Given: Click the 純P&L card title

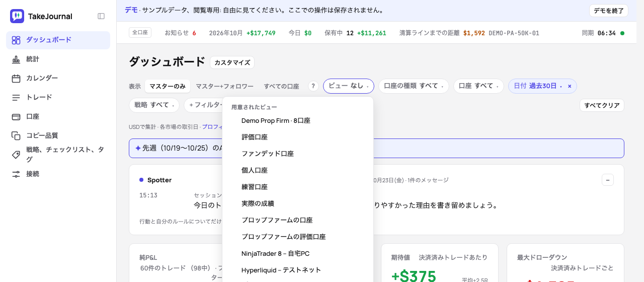Looking at the screenshot, I should (x=148, y=257).
